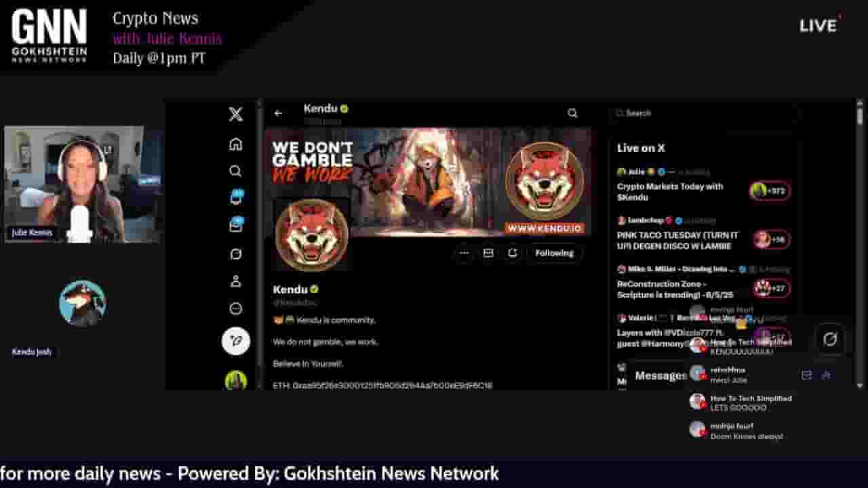Open Messages envelope icon in X sidebar
This screenshot has width=868, height=488.
click(236, 226)
